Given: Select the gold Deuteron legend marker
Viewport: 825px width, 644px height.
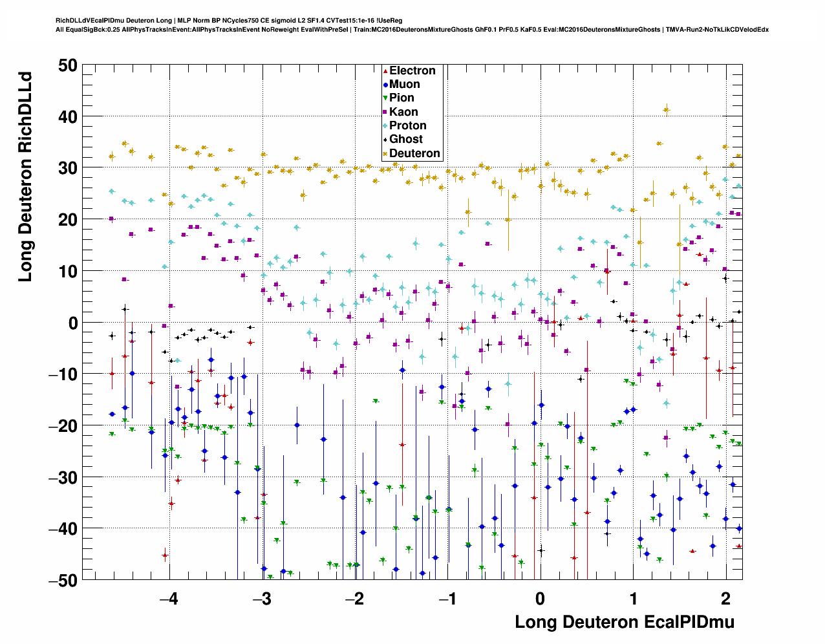Looking at the screenshot, I should (385, 154).
